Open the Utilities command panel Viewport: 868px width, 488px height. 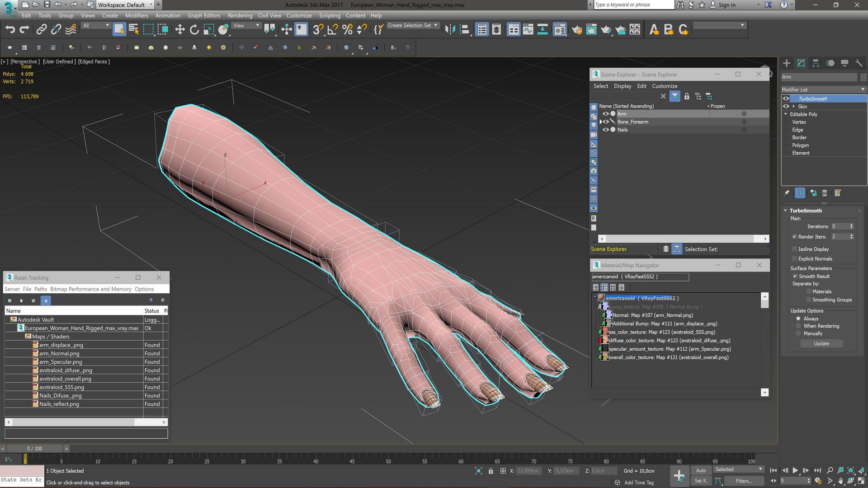pos(859,63)
